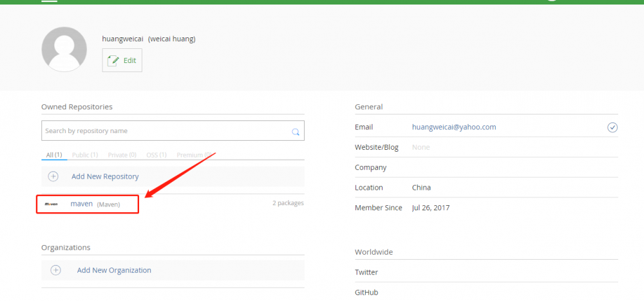644x301 pixels.
Task: Click the plus icon for Add New Organization
Action: [x=56, y=270]
